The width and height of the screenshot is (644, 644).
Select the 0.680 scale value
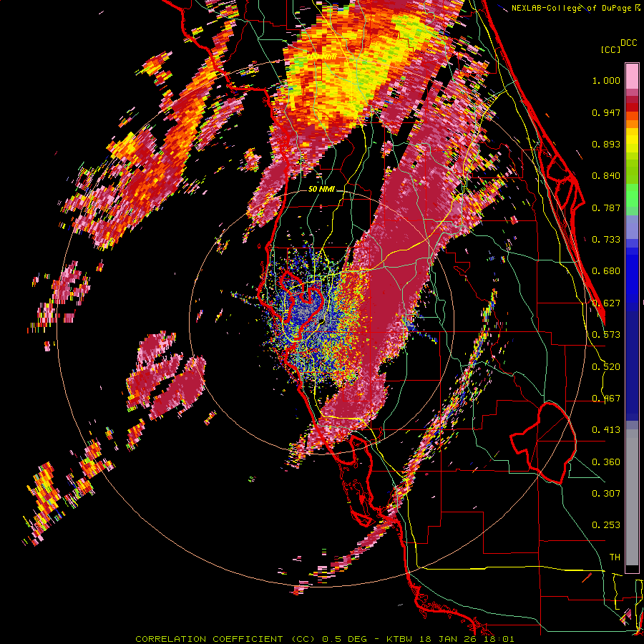606,271
